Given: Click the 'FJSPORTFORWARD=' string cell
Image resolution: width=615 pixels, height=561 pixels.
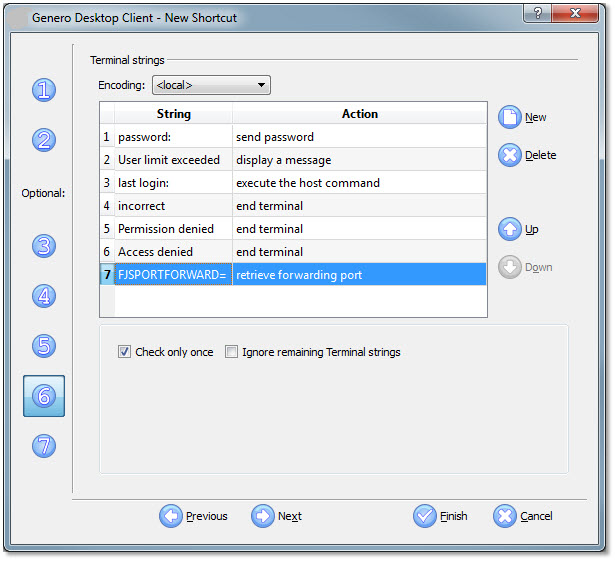Looking at the screenshot, I should [173, 274].
